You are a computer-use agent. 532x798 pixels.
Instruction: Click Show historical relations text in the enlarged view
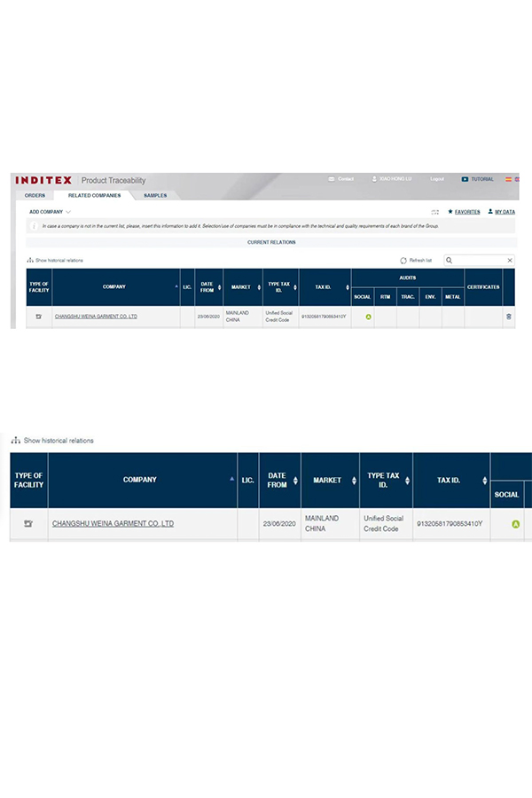59,440
